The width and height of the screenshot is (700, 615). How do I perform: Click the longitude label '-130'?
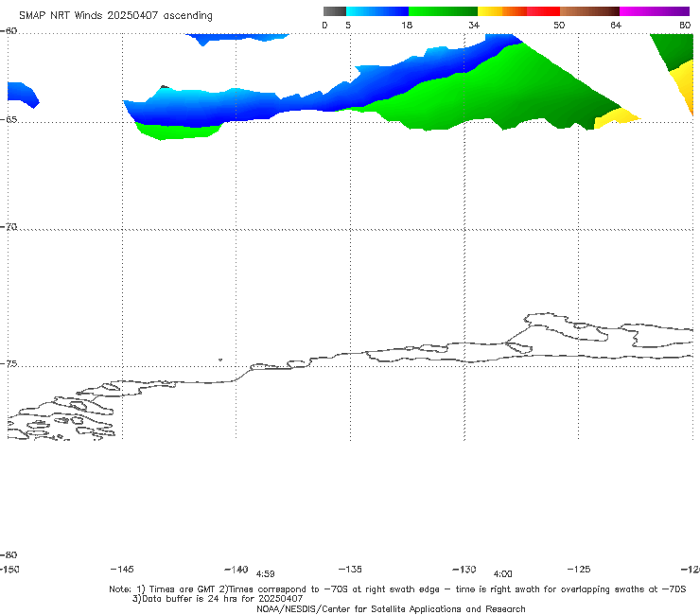coord(464,569)
